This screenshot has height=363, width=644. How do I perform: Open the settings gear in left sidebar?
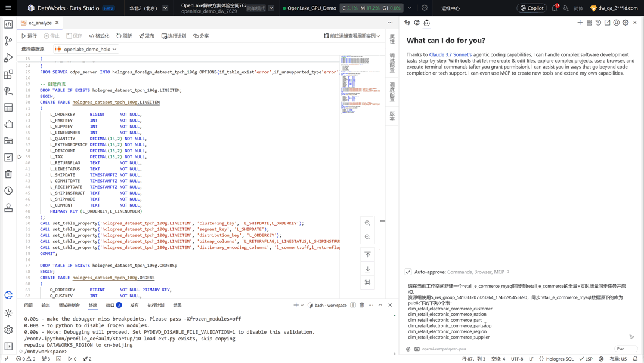point(8,330)
